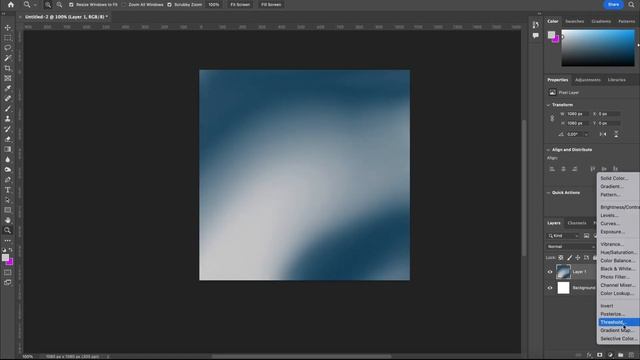Go to the Home screen icon
This screenshot has height=360, width=640.
click(11, 4)
